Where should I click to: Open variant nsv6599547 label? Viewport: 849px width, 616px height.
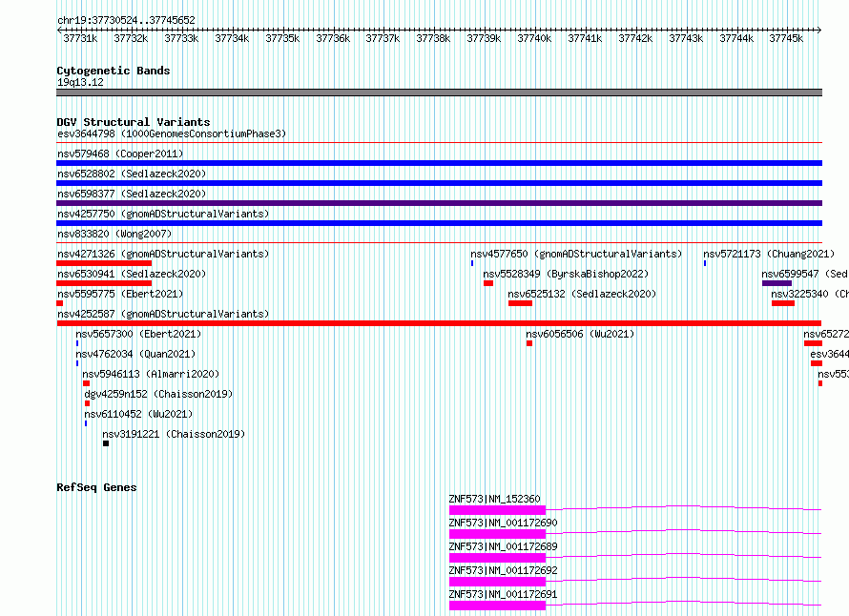[805, 274]
